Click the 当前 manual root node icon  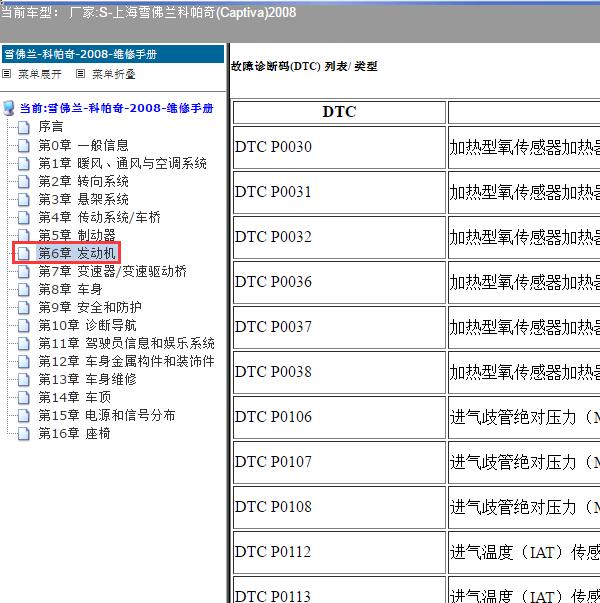[x=9, y=108]
